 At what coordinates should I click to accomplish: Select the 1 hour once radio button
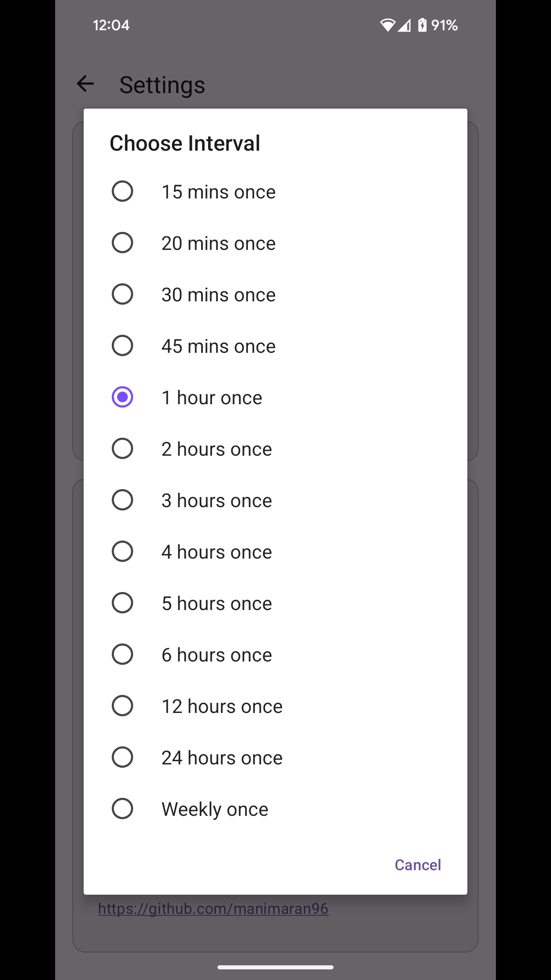[x=122, y=397]
